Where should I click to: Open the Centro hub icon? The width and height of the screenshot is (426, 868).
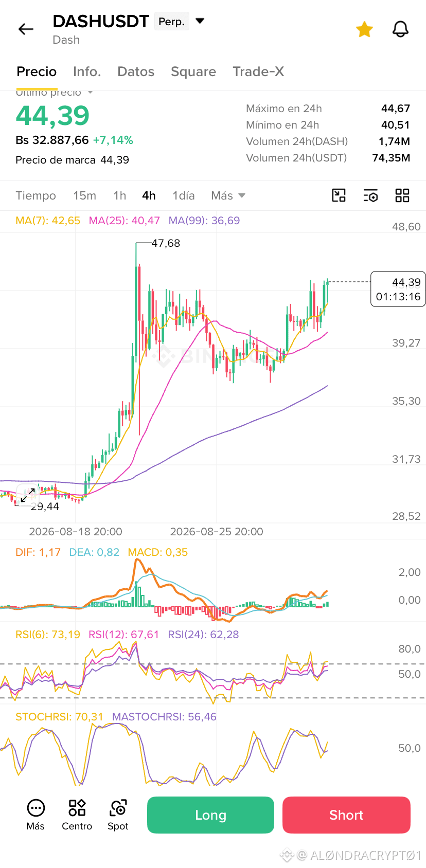point(77,815)
